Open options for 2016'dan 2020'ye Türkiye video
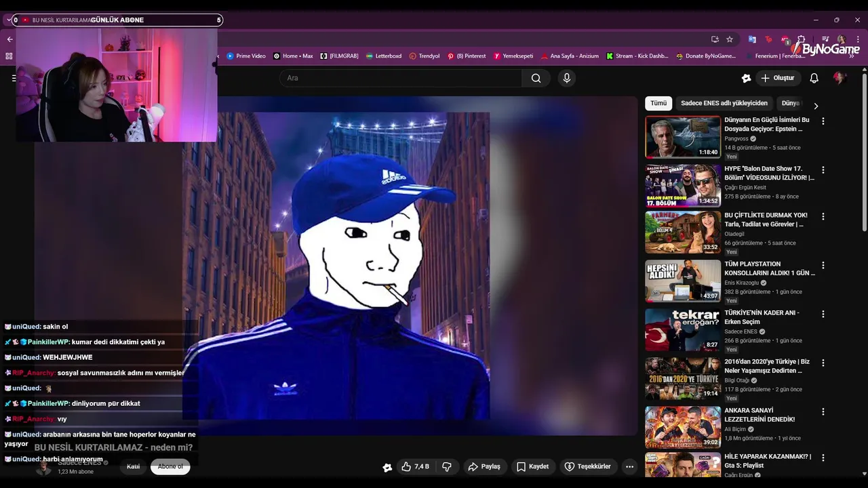868x488 pixels. [x=823, y=363]
